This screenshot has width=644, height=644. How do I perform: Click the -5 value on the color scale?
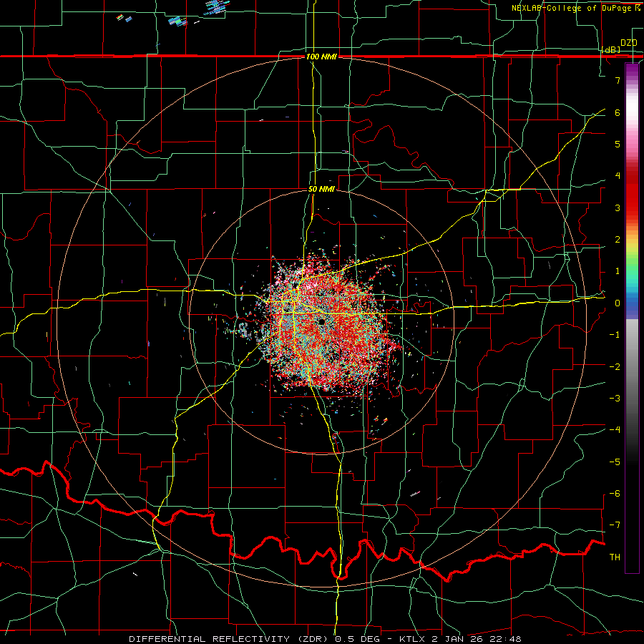(x=615, y=462)
